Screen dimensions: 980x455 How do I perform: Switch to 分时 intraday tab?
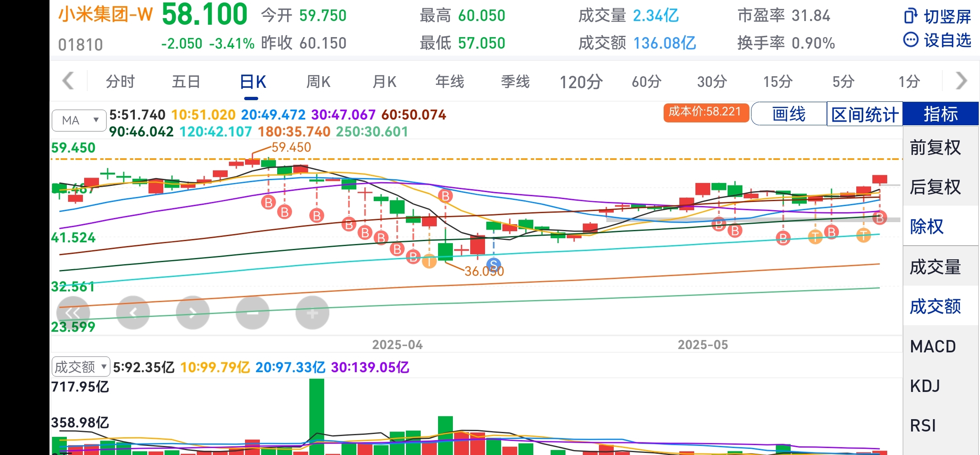pyautogui.click(x=120, y=82)
